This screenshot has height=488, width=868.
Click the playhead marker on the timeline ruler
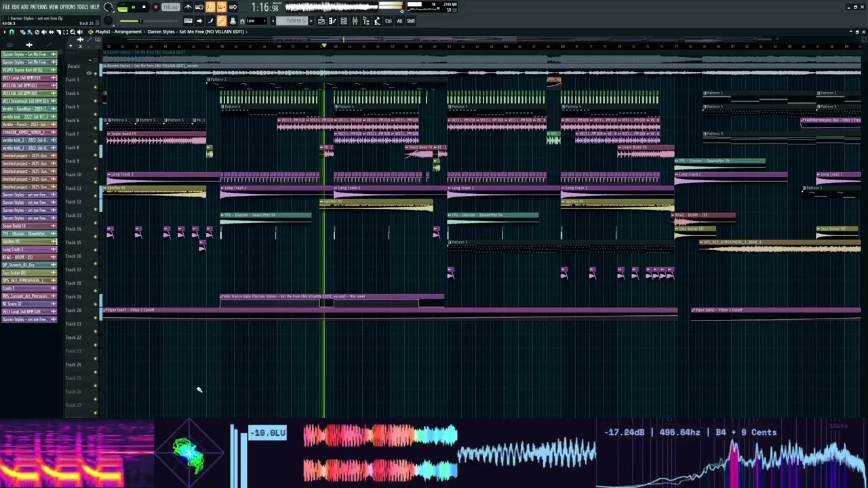(x=324, y=45)
